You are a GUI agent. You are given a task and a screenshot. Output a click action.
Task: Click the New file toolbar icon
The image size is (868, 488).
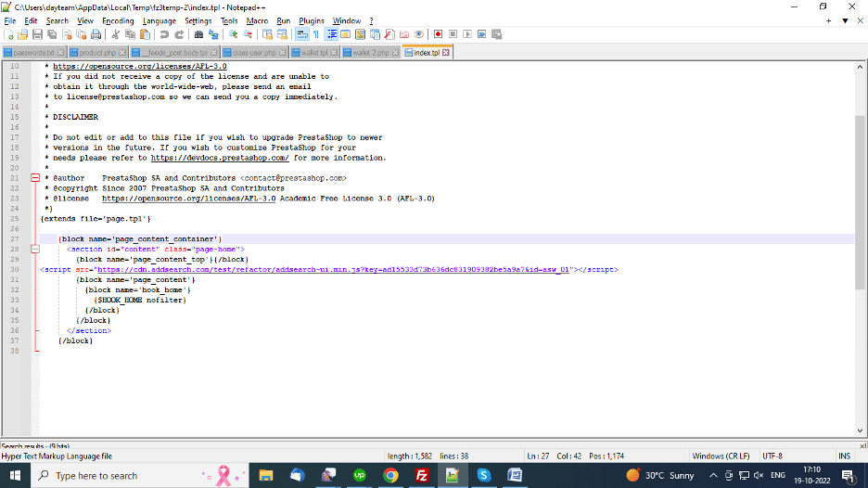click(8, 34)
